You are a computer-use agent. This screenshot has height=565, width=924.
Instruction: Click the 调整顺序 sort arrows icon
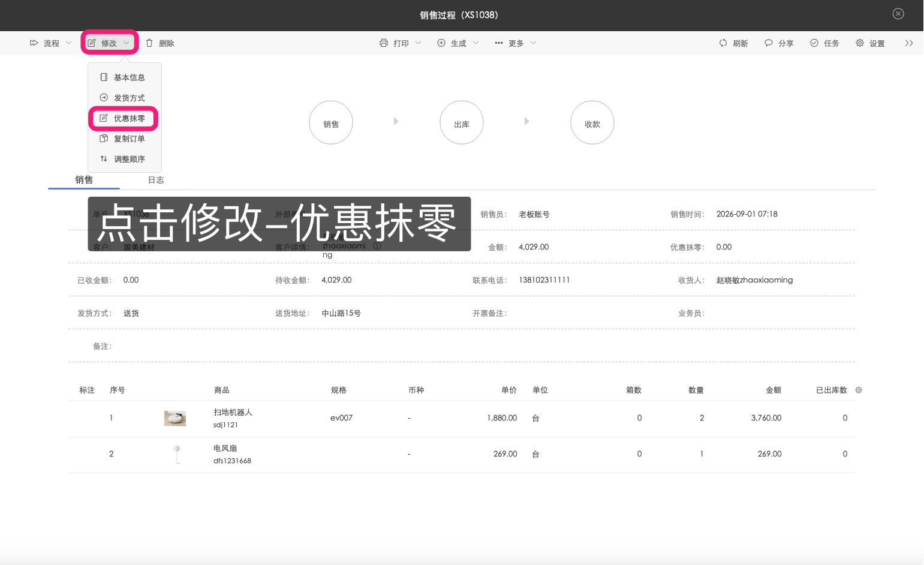click(104, 159)
